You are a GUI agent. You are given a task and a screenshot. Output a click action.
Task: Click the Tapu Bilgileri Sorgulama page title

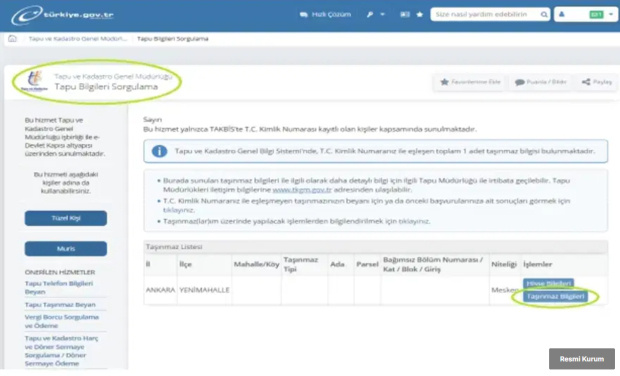[x=106, y=87]
